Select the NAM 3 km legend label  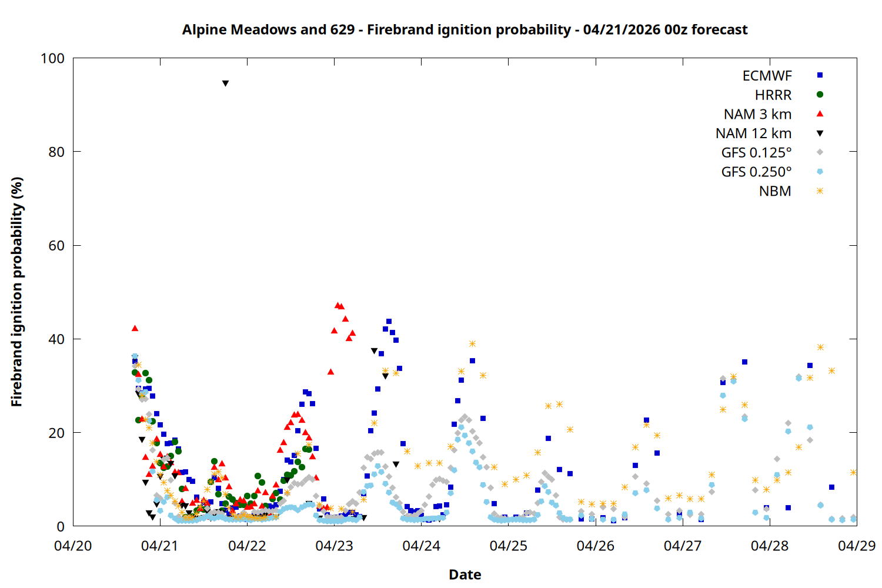757,114
